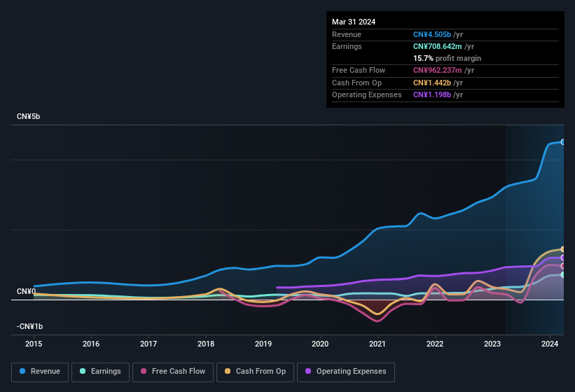Screen dimensions: 575x392
Task: Click the CN¥1.198b operating expenses value
Action: coord(432,94)
